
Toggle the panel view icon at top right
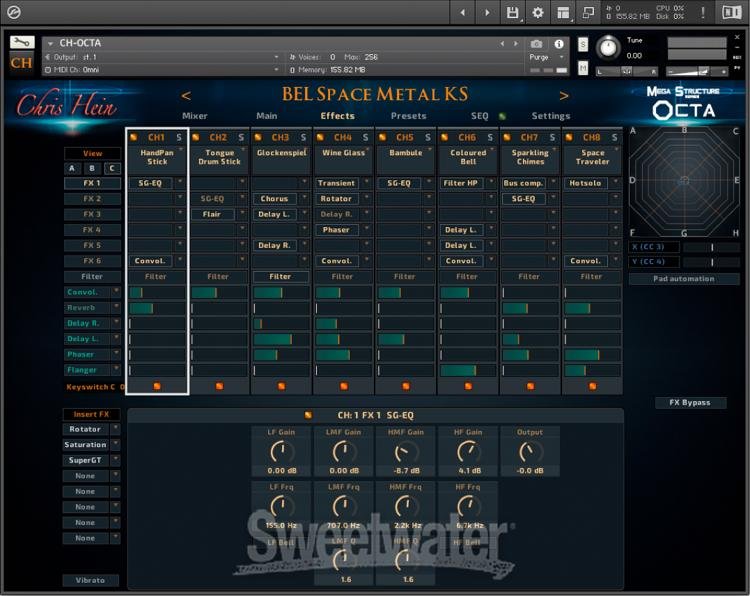731,12
